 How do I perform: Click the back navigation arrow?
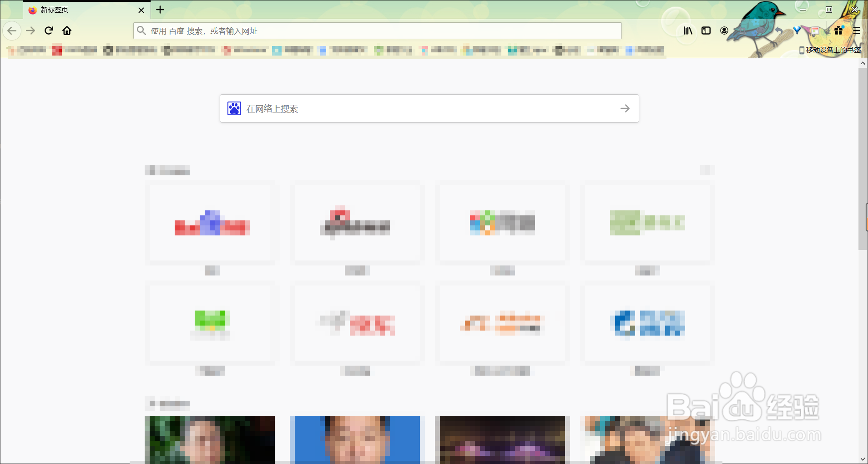pos(12,31)
